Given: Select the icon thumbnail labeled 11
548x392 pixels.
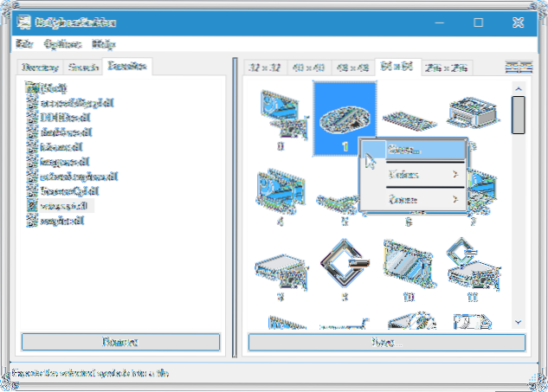Looking at the screenshot, I should point(471,264).
